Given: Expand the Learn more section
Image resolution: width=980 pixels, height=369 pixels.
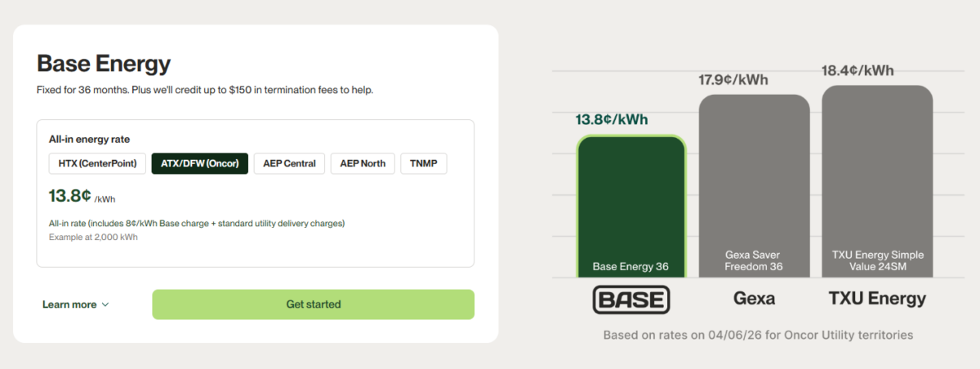Looking at the screenshot, I should (75, 305).
